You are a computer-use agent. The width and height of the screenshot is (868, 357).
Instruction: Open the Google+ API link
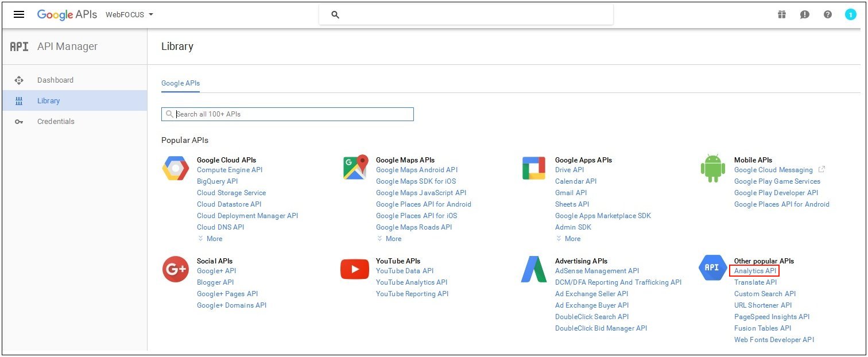point(216,271)
